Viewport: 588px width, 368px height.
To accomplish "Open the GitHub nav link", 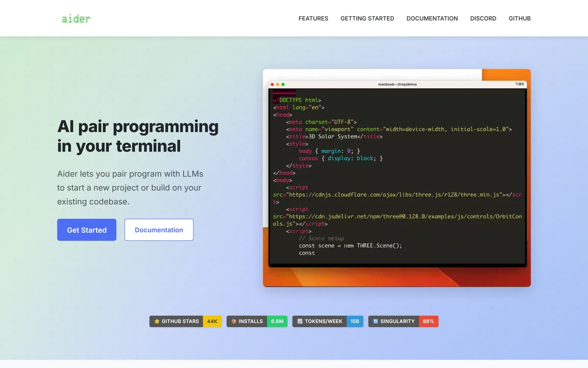I will [519, 19].
